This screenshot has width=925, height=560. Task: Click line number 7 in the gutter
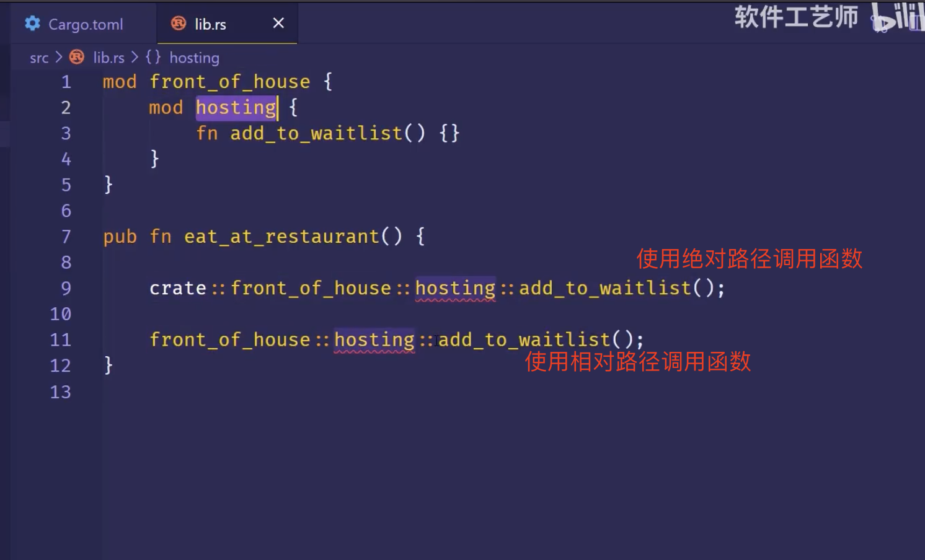(x=66, y=237)
